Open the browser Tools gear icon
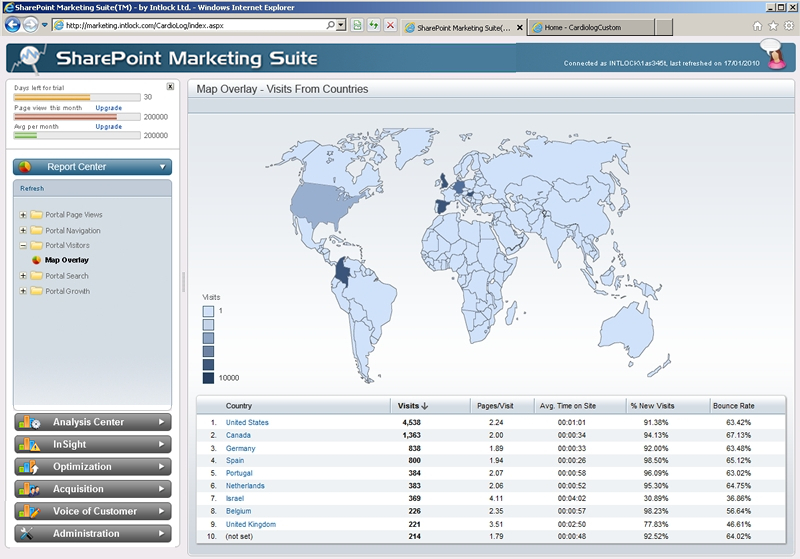Viewport: 800px width, 559px height. coord(789,26)
